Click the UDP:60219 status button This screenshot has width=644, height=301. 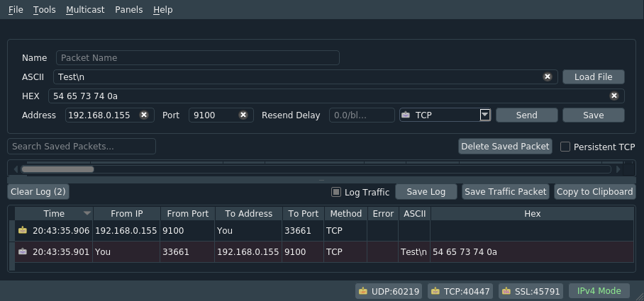pyautogui.click(x=389, y=291)
